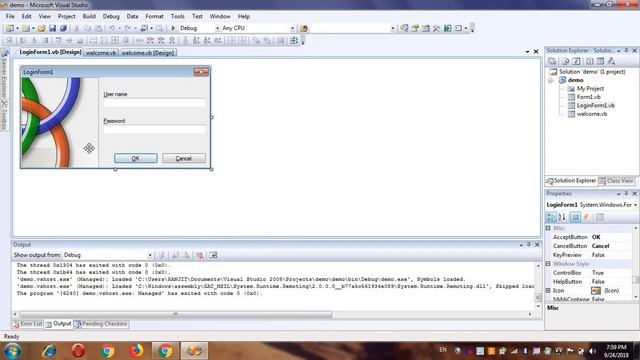Click View Class Diagram icon in Solution Explorer

coord(611,61)
